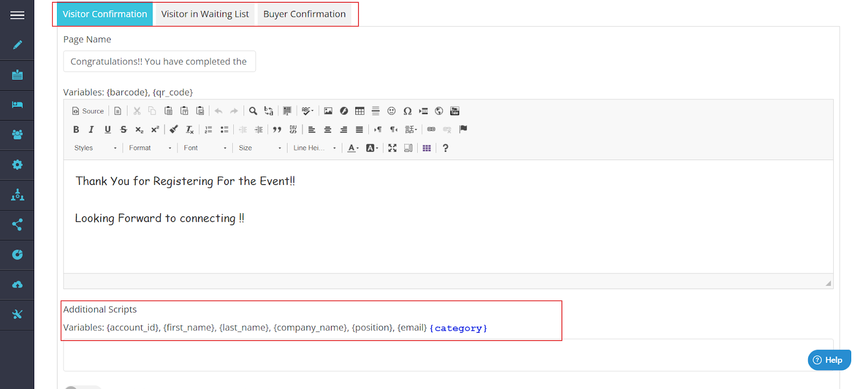
Task: Open the language dropdown in toolbar
Action: (x=411, y=129)
